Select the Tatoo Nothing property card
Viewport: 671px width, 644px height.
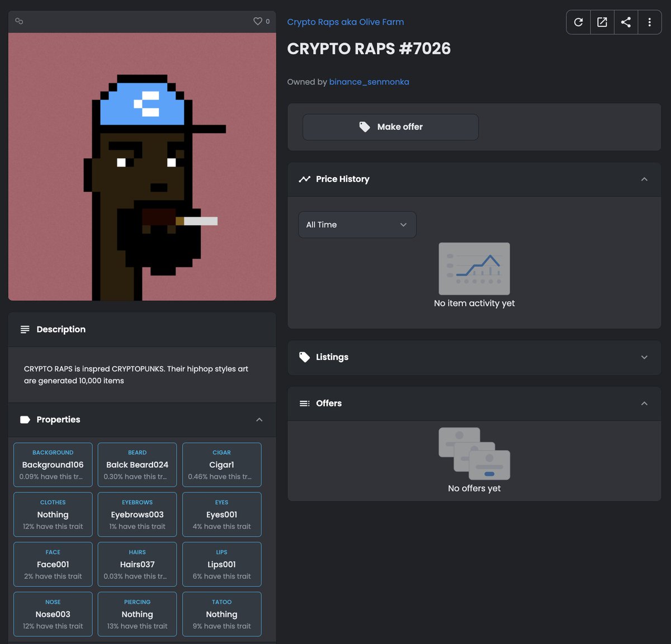(222, 614)
